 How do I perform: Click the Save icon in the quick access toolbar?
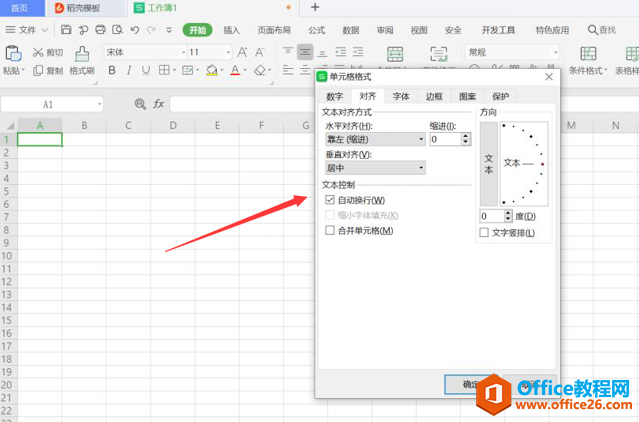coord(66,30)
